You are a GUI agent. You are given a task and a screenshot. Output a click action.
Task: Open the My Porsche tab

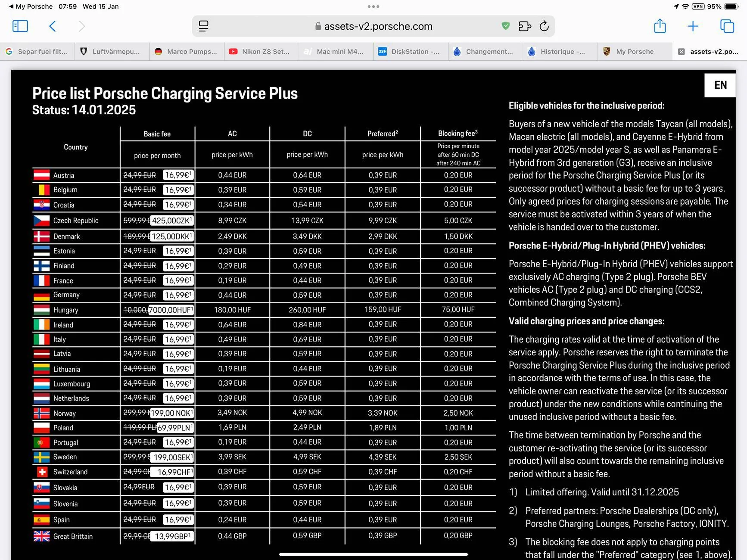coord(635,52)
